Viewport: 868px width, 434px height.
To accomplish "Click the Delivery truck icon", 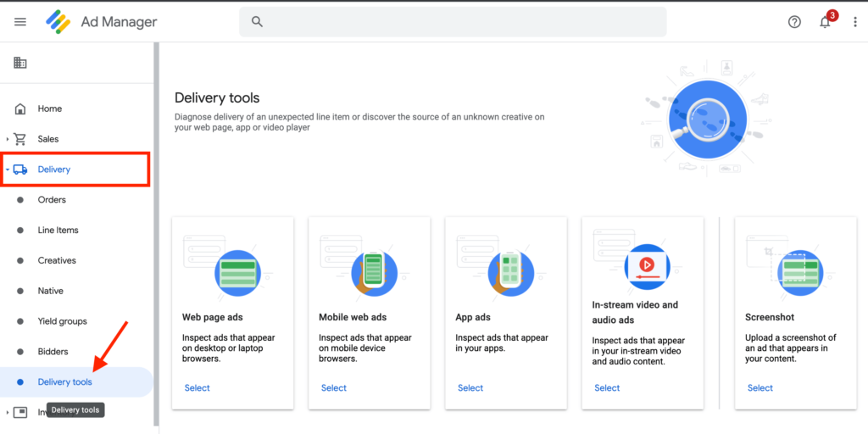I will click(x=20, y=170).
